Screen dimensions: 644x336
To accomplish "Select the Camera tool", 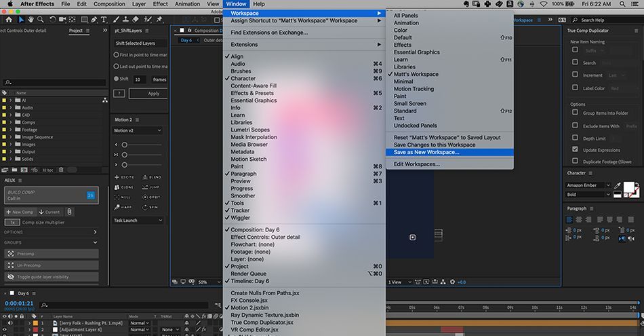I will (62, 20).
